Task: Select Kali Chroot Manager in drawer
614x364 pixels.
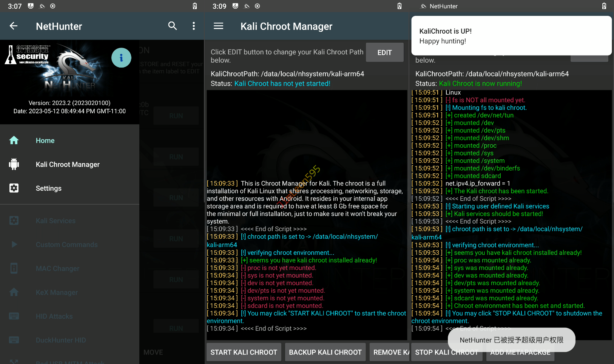Action: (x=68, y=165)
